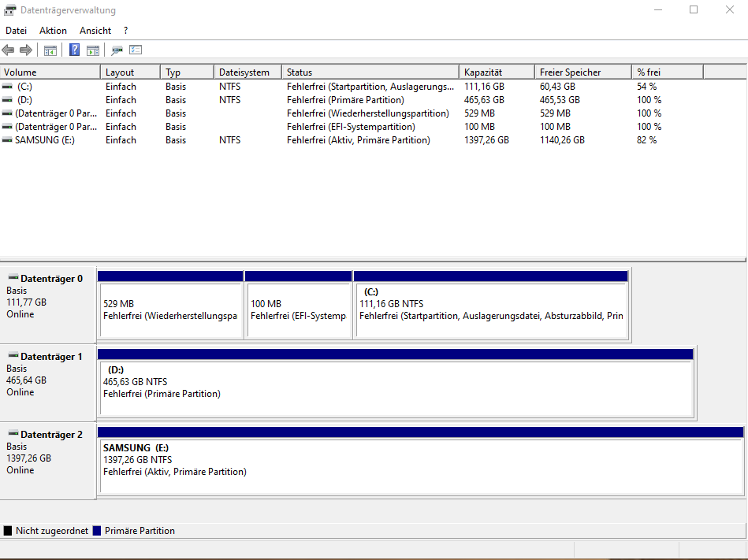Select the Datenträger 1 disk header
Viewport: 748px width, 560px height.
[x=48, y=383]
